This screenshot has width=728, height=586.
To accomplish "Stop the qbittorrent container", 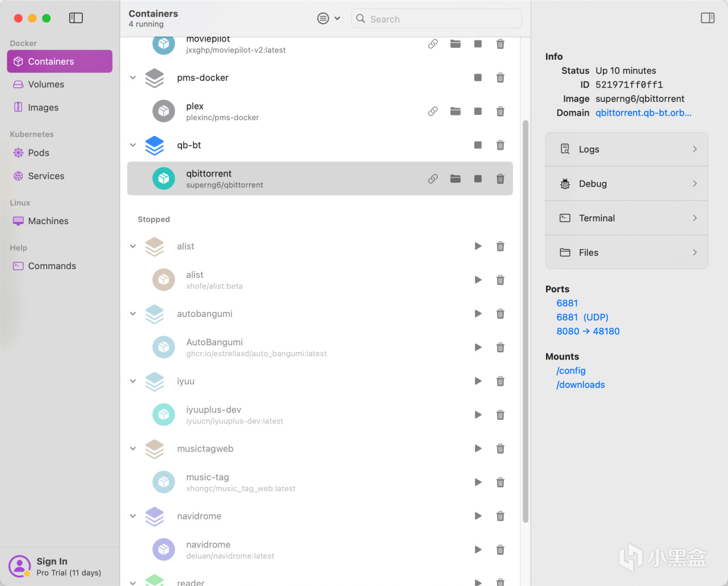I will 478,179.
